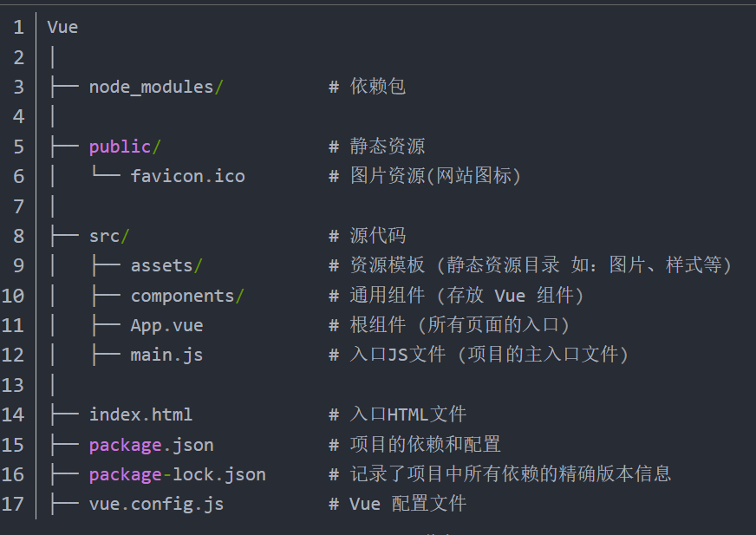This screenshot has height=535, width=756.
Task: Select the App.vue file entry
Action: pos(166,326)
